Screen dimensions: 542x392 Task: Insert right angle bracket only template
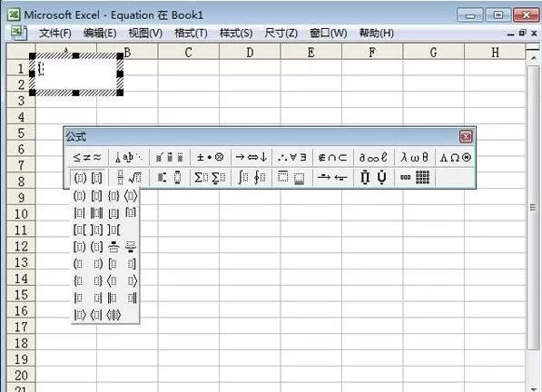click(132, 280)
